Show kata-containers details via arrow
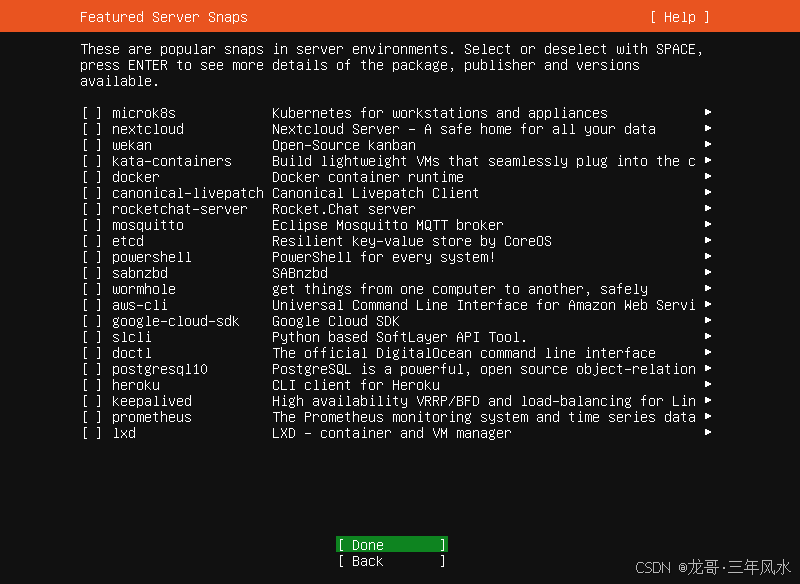The height and width of the screenshot is (584, 800). (x=708, y=160)
